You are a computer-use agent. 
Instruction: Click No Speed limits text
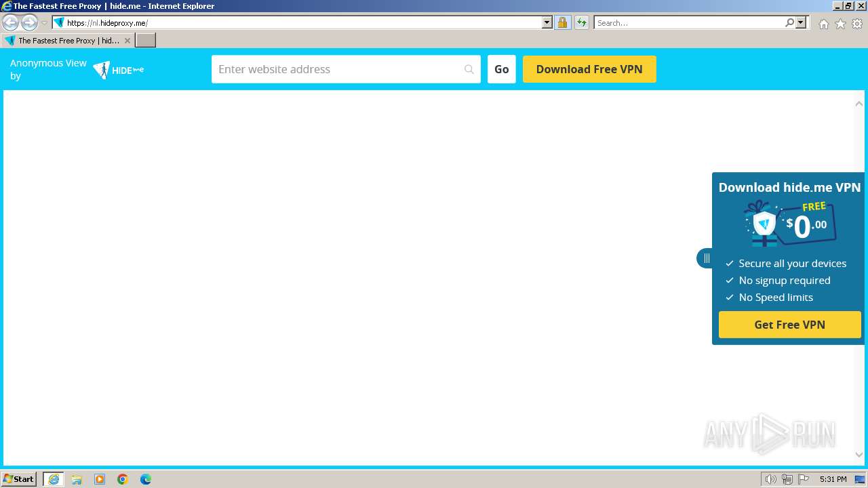pyautogui.click(x=776, y=297)
